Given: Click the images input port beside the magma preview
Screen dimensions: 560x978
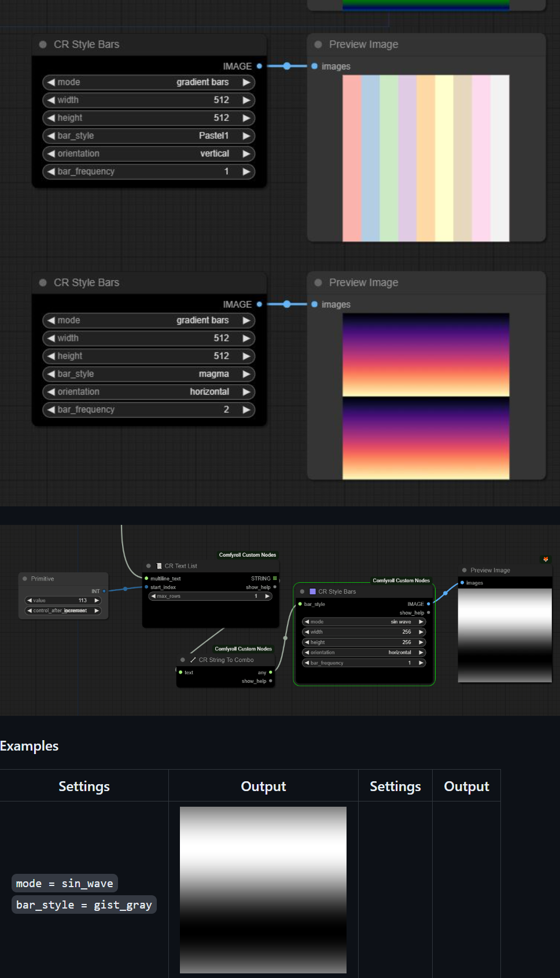Looking at the screenshot, I should tap(315, 304).
